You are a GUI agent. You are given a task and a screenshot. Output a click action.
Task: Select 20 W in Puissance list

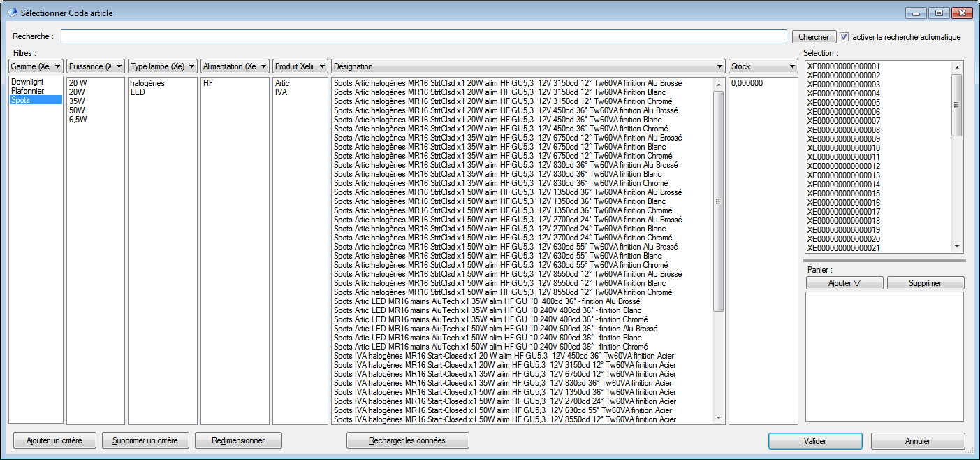point(95,83)
